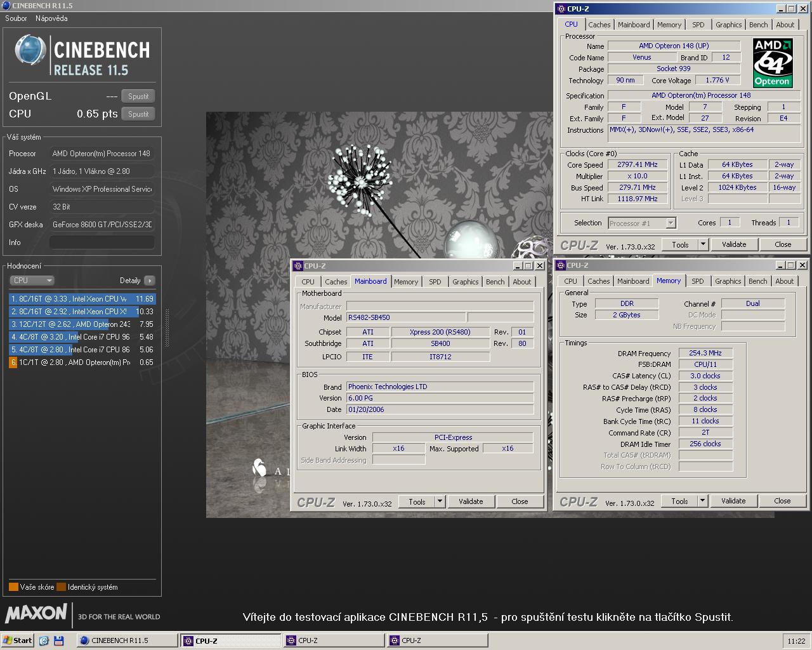This screenshot has width=812, height=650.
Task: Open Tools dropdown arrow in Mainboard window
Action: pos(440,501)
